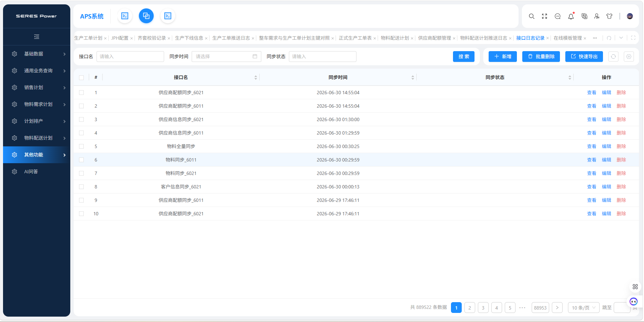Click the first terminal icon next to APS系统
The width and height of the screenshot is (644, 322).
pyautogui.click(x=125, y=16)
